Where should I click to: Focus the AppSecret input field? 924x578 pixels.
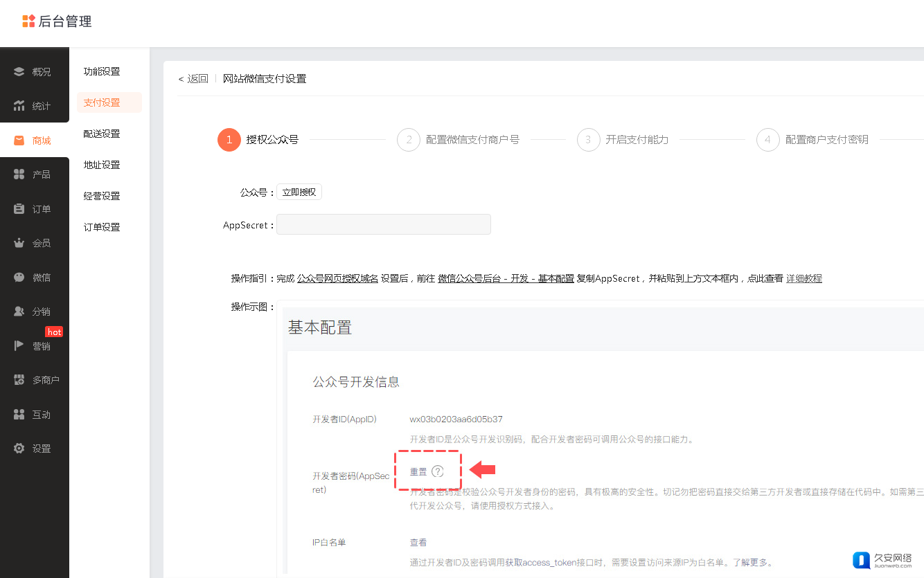[383, 225]
